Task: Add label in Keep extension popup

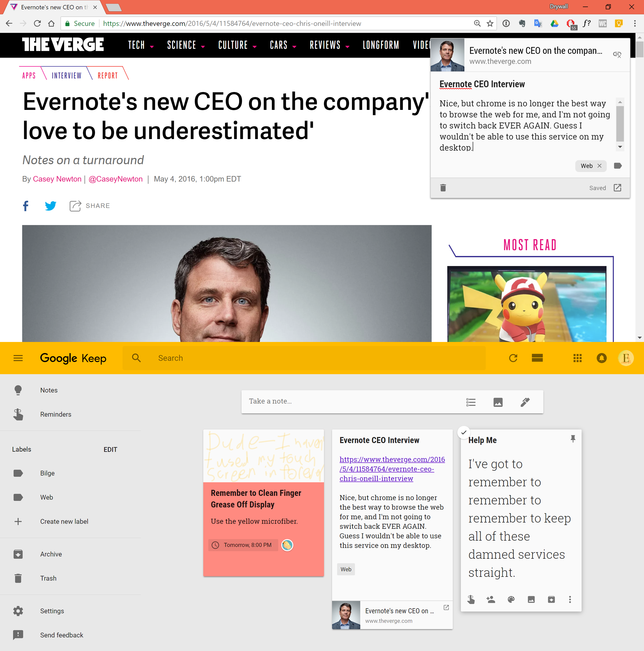Action: pos(618,165)
